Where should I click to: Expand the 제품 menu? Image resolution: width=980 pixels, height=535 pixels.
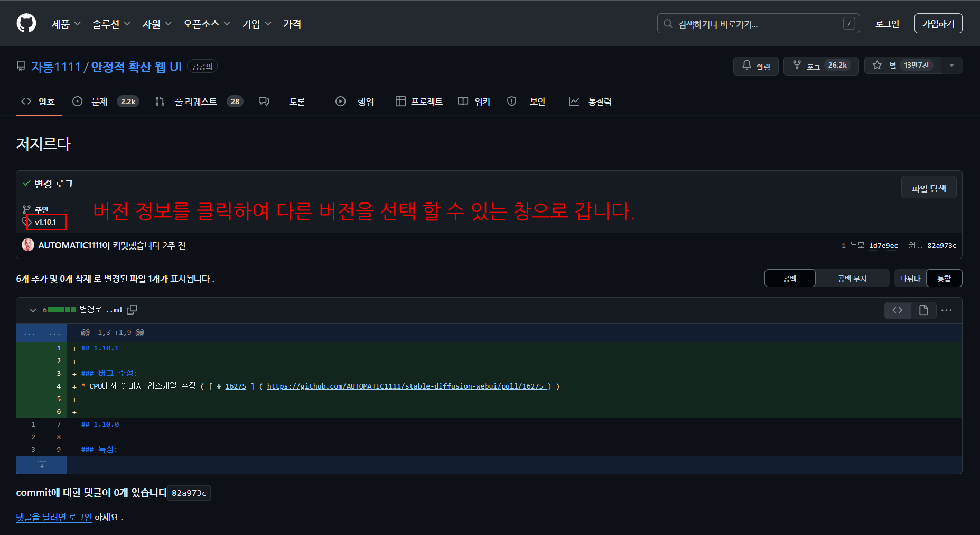click(x=66, y=24)
